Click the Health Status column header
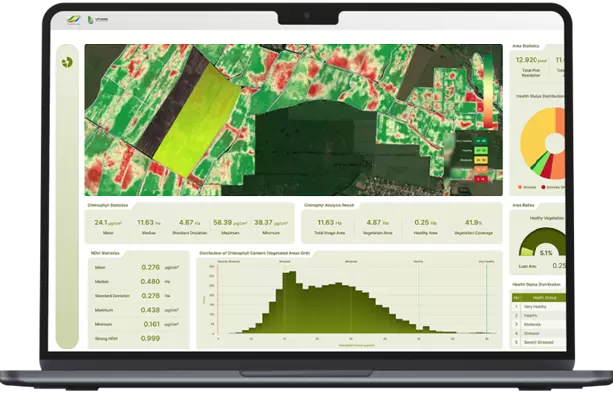This screenshot has width=613, height=394. pyautogui.click(x=544, y=298)
